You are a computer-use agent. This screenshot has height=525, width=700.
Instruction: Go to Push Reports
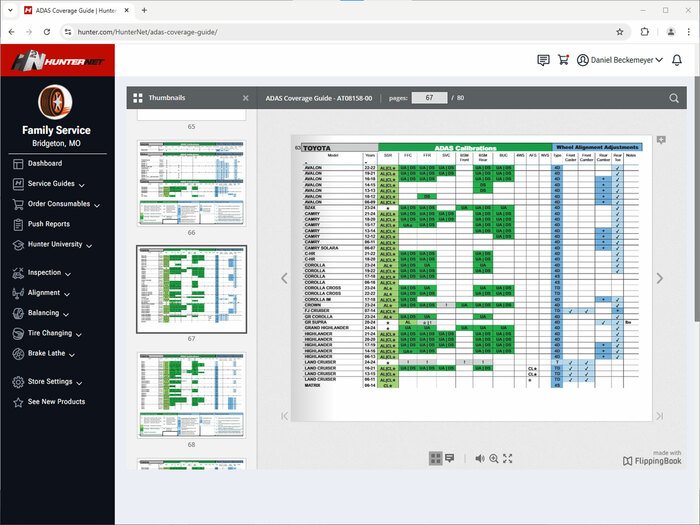click(48, 224)
